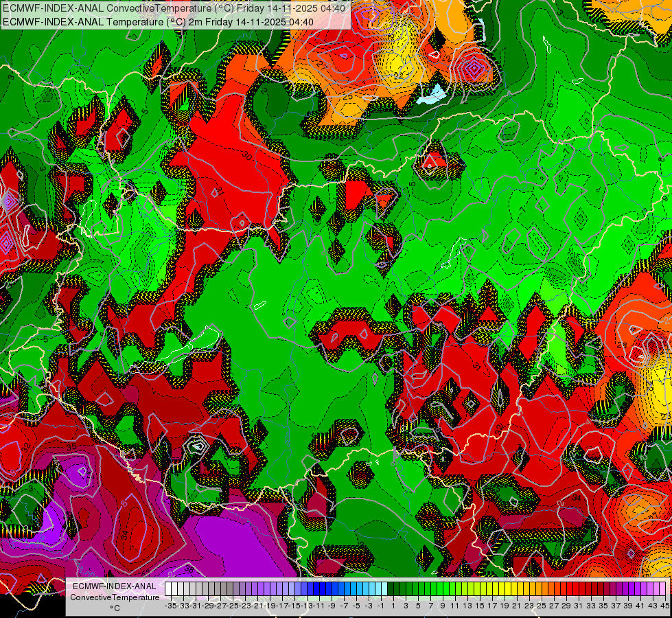Click the 30 contour label on map
672x618 pixels.
coord(247,155)
